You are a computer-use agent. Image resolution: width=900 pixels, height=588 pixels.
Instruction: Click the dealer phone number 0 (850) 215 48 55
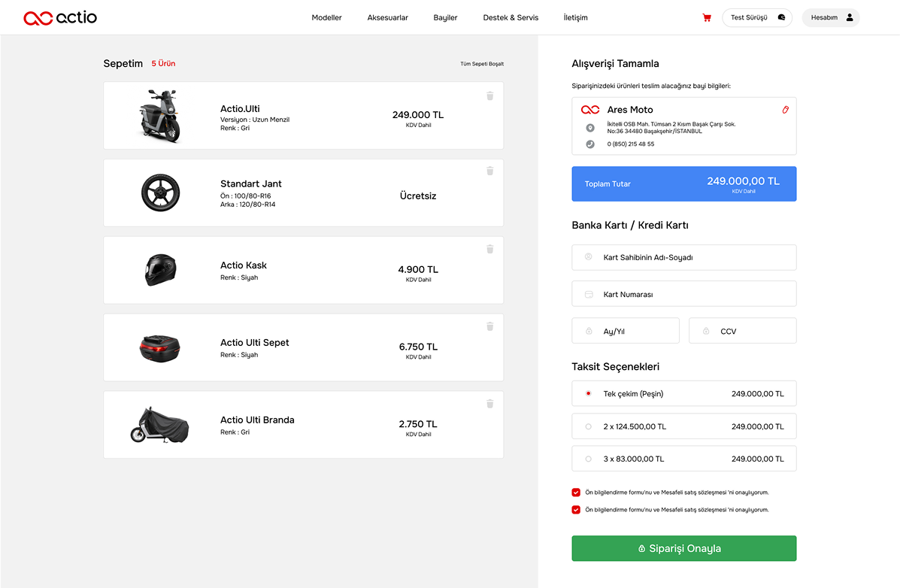631,144
